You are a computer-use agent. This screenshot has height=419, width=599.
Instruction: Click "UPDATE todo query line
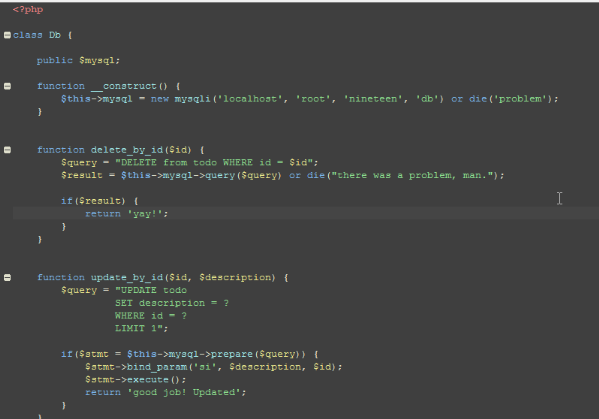[x=151, y=290]
